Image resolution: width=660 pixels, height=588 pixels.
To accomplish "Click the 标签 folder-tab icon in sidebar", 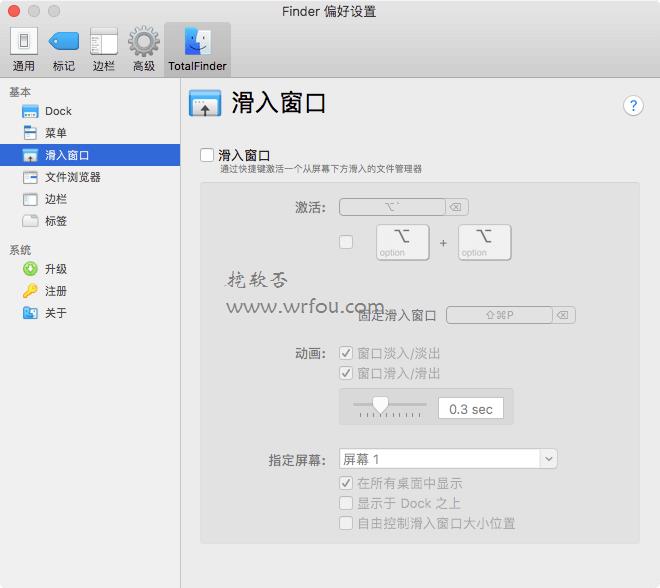I will [30, 221].
